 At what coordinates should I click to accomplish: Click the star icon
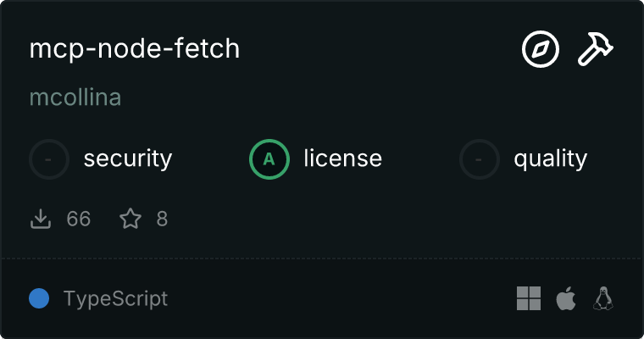point(130,220)
